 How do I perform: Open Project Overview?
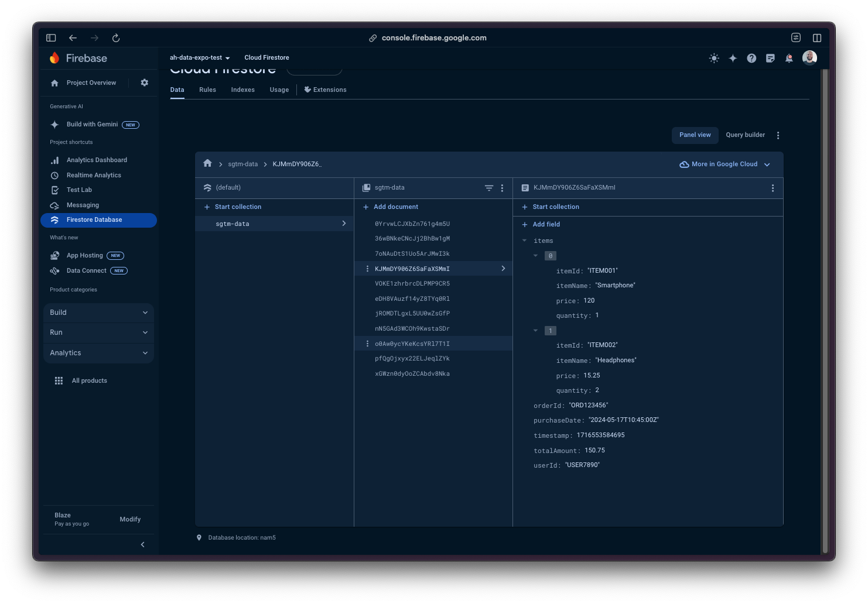click(x=91, y=83)
